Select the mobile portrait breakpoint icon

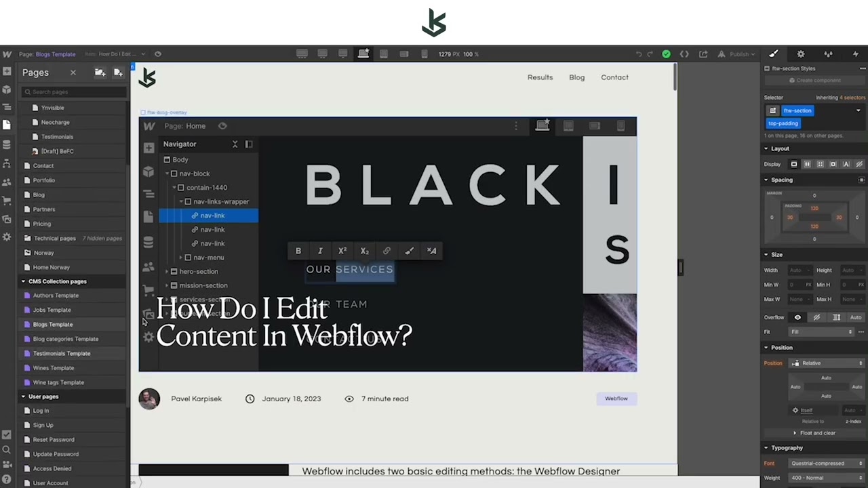coord(425,54)
